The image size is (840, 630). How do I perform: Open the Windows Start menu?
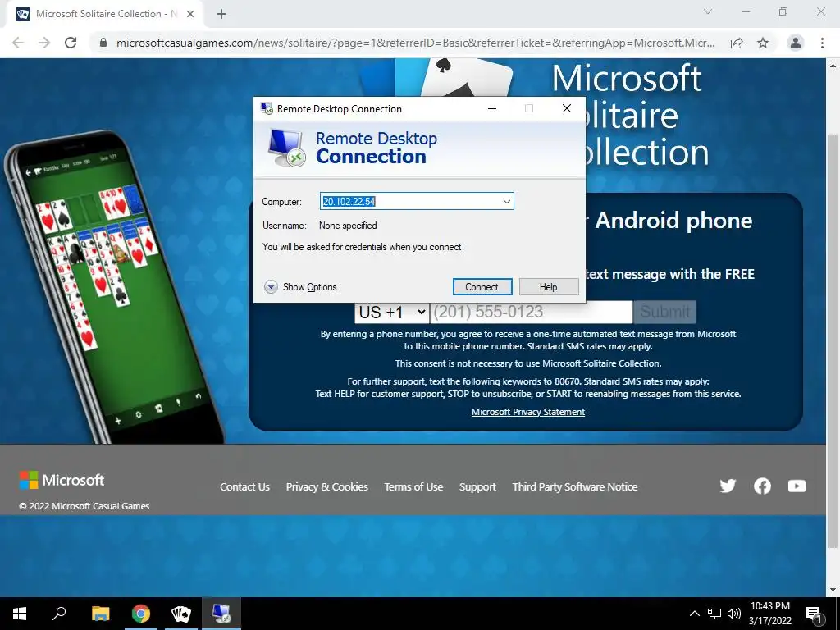(x=20, y=614)
